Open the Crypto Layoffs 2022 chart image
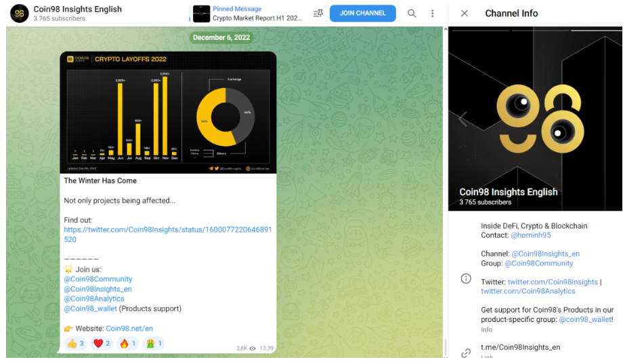 [168, 113]
